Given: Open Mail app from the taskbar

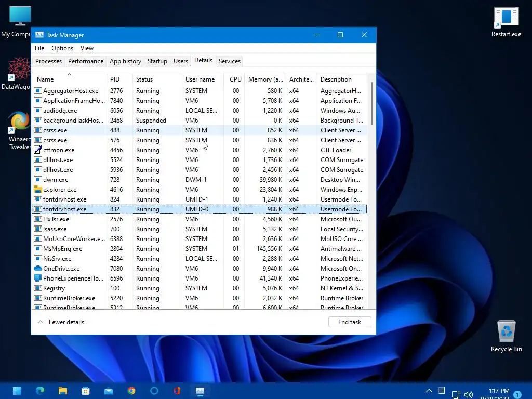Looking at the screenshot, I should pyautogui.click(x=109, y=391).
